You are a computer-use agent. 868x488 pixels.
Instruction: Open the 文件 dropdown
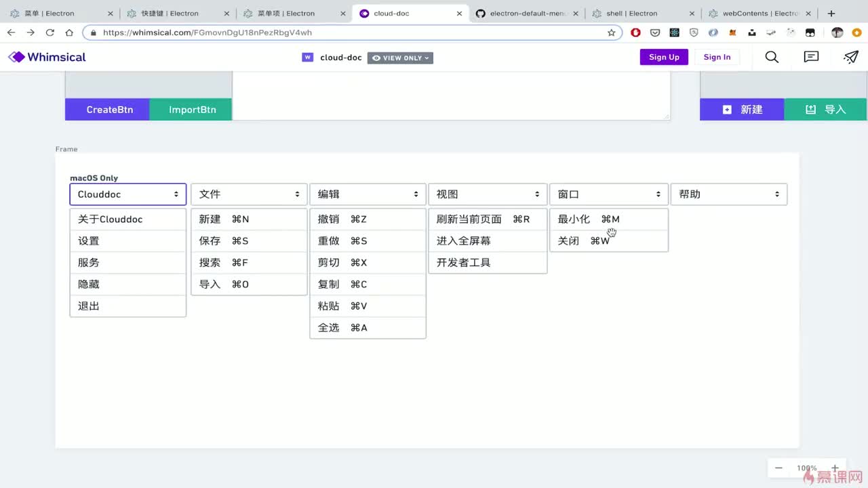click(249, 194)
